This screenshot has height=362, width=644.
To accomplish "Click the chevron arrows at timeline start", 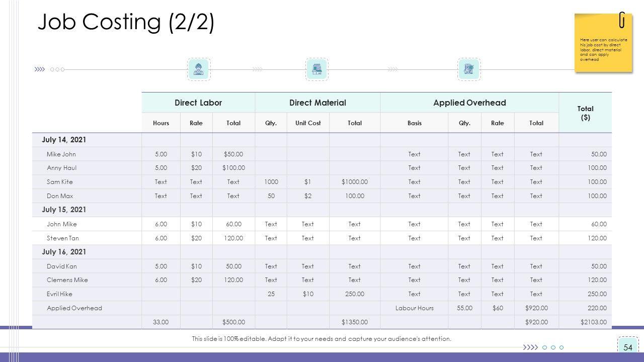I will (x=39, y=69).
